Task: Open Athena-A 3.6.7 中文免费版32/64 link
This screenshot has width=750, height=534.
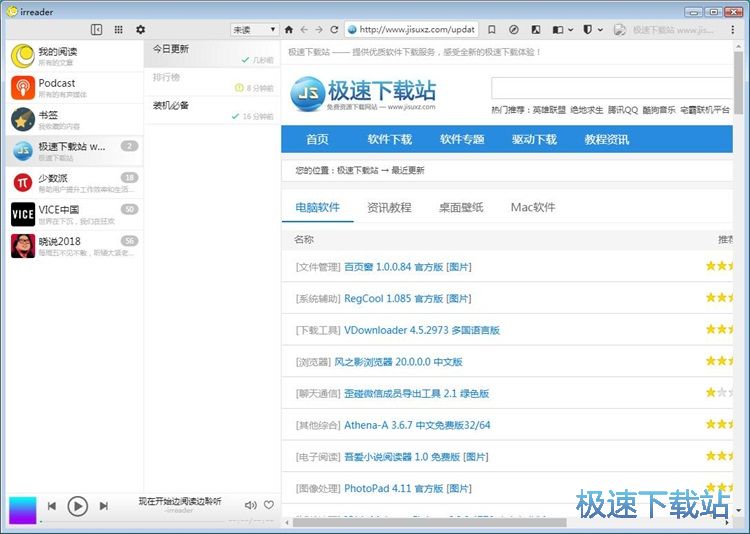Action: (x=417, y=424)
